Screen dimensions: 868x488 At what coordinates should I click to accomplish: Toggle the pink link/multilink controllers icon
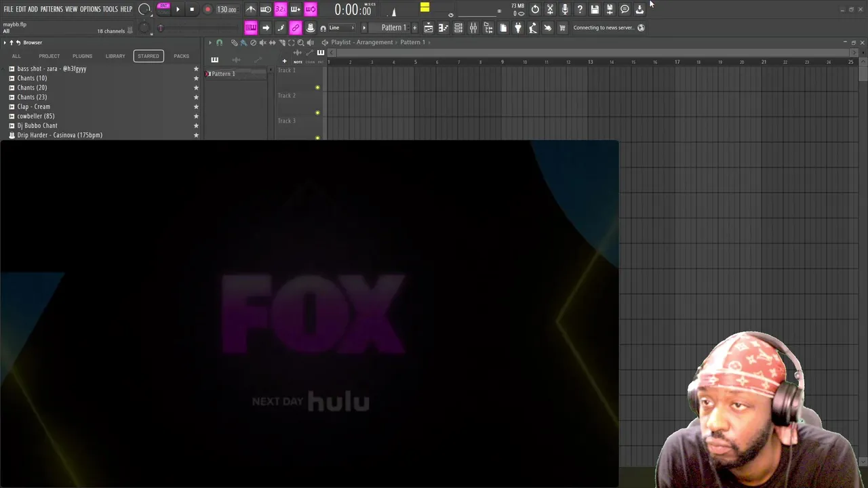click(x=295, y=28)
